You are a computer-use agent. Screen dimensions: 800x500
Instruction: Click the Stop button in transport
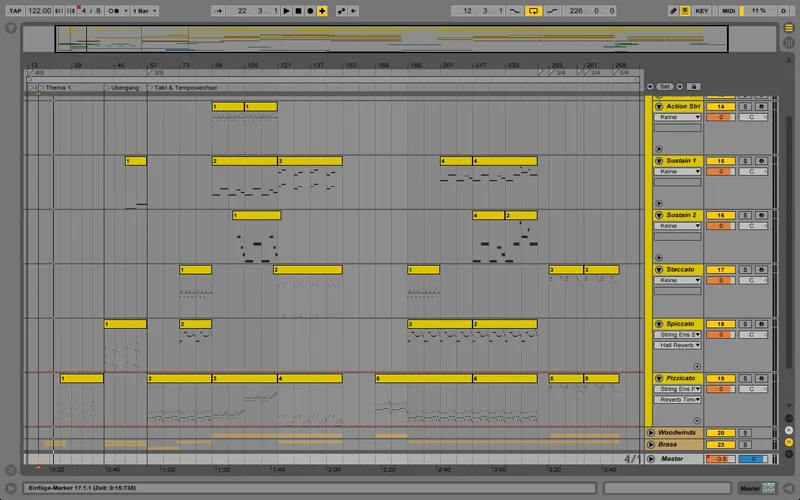coord(298,10)
